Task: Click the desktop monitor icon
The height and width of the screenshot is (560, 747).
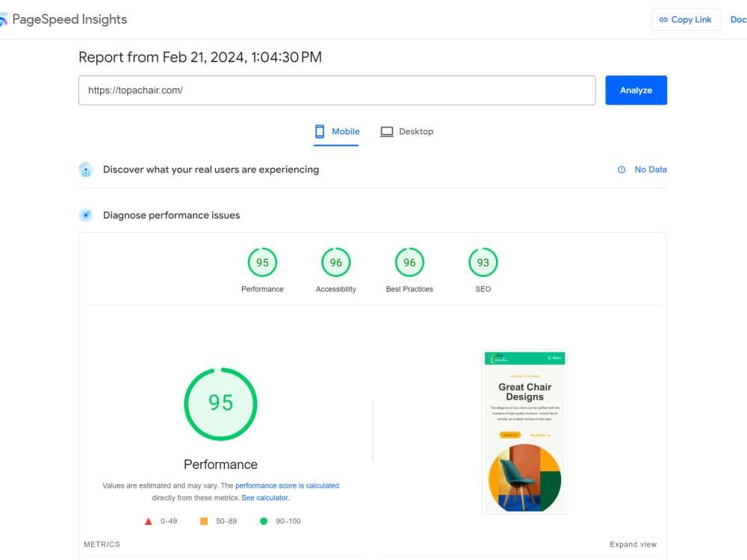Action: click(387, 131)
